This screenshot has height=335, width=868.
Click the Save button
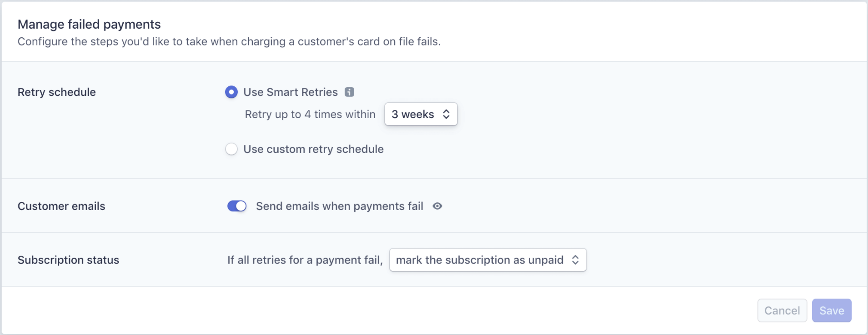[x=832, y=310]
